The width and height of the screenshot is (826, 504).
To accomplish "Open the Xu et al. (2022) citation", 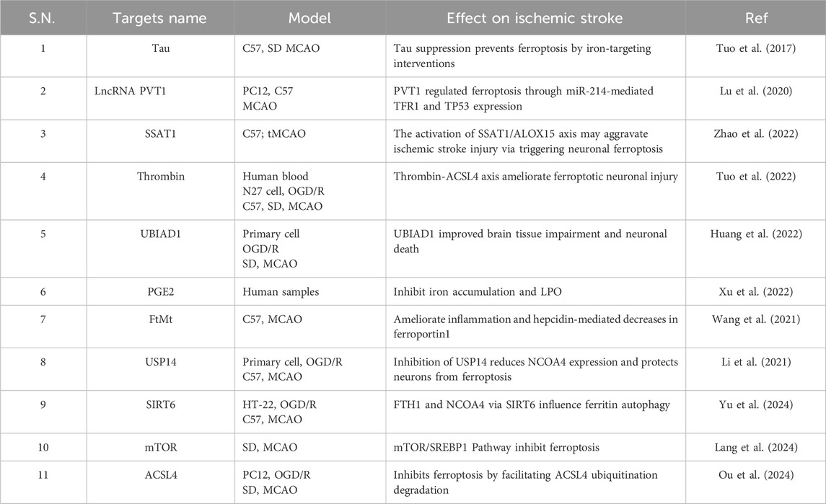I will click(756, 292).
